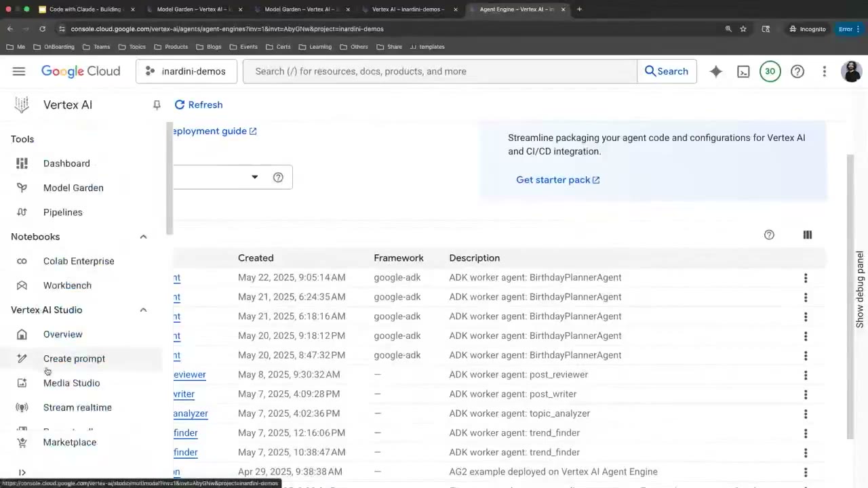The height and width of the screenshot is (488, 868).
Task: Open actions menu for post_writer row
Action: (806, 394)
